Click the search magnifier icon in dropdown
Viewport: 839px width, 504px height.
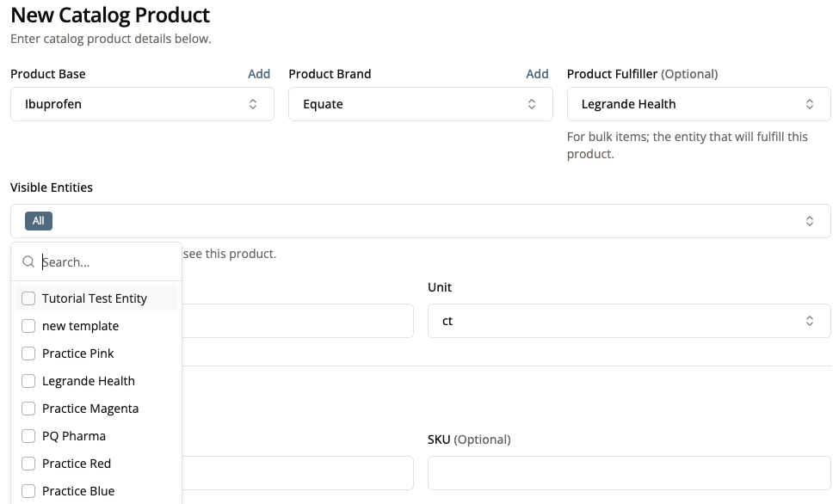tap(28, 261)
